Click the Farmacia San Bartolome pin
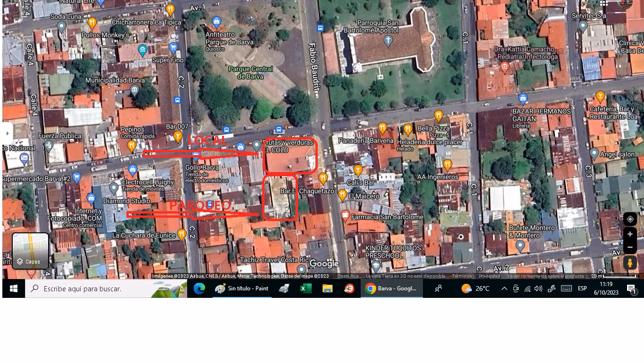 pos(345,216)
